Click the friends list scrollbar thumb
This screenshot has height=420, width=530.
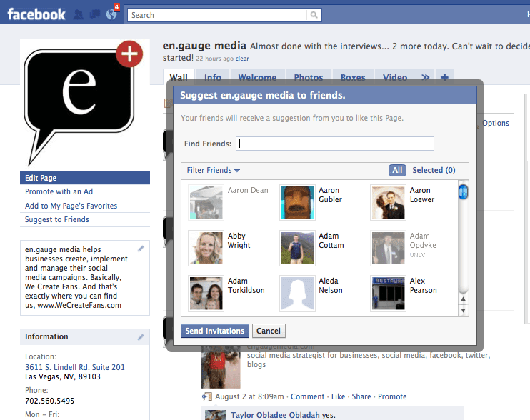(x=463, y=192)
